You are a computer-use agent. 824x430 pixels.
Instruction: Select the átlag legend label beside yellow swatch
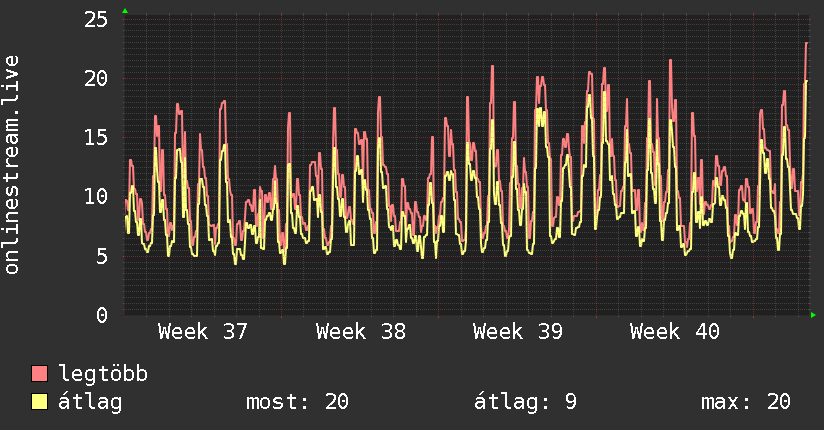point(90,402)
